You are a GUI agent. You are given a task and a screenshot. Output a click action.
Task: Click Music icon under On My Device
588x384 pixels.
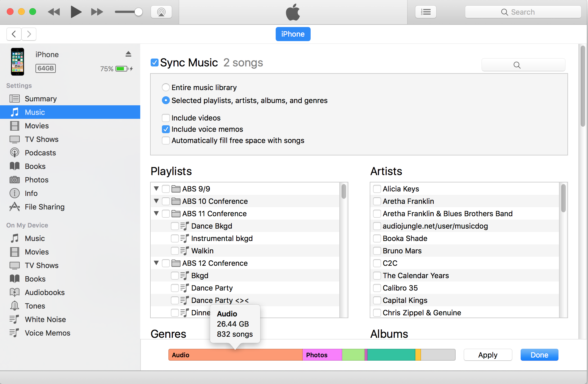click(15, 238)
